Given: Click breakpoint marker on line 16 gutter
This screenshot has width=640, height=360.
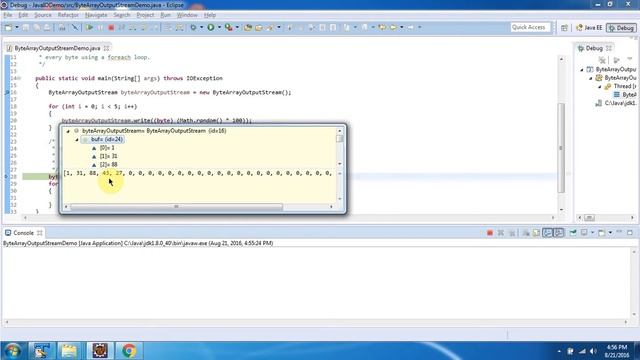Looking at the screenshot, I should click(x=7, y=93).
